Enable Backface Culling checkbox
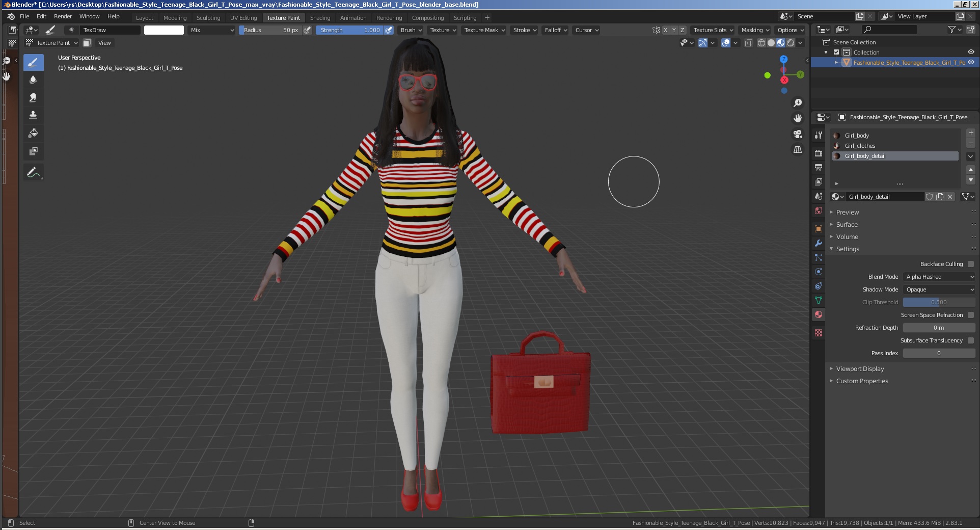The width and height of the screenshot is (980, 530). coord(971,264)
